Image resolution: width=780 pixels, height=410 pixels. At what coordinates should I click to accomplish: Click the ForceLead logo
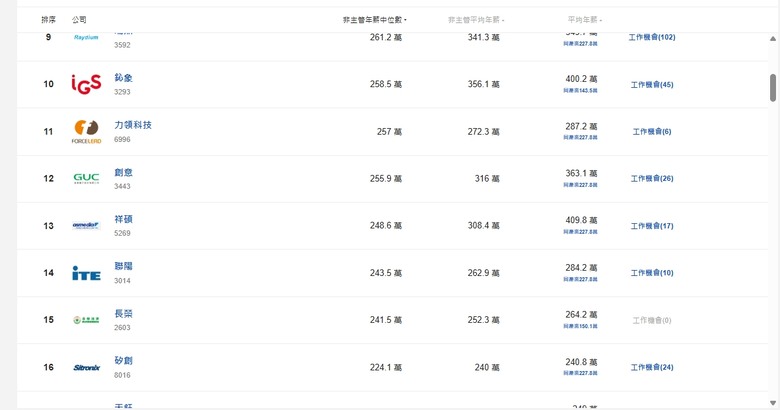pos(86,132)
